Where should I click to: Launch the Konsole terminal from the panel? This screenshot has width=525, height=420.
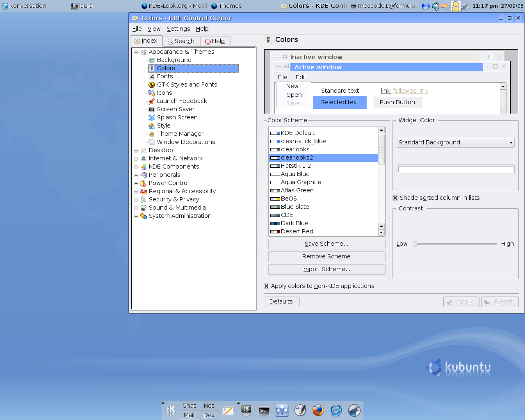[x=264, y=411]
